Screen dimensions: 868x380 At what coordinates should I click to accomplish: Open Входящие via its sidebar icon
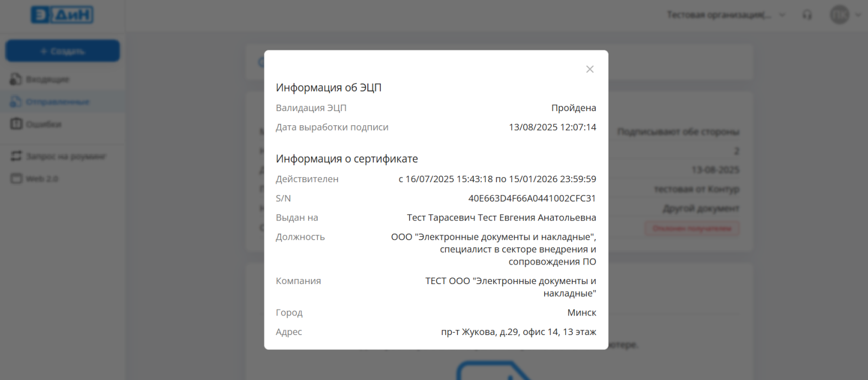[16, 79]
